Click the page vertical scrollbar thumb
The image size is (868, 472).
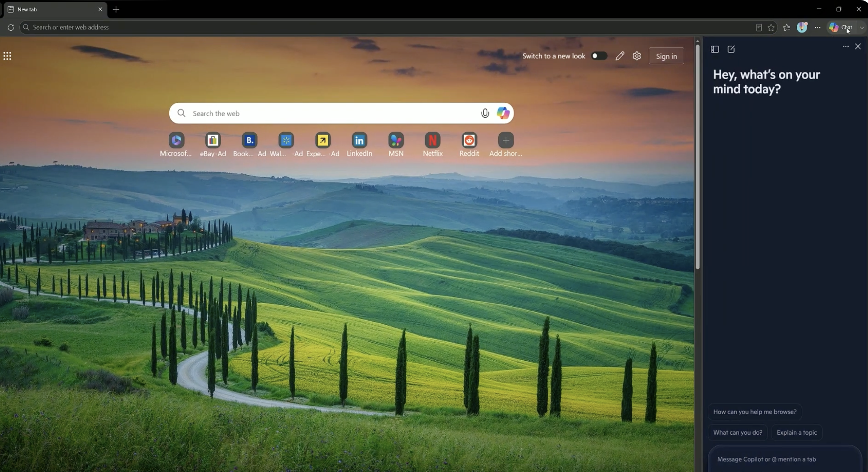[697, 157]
